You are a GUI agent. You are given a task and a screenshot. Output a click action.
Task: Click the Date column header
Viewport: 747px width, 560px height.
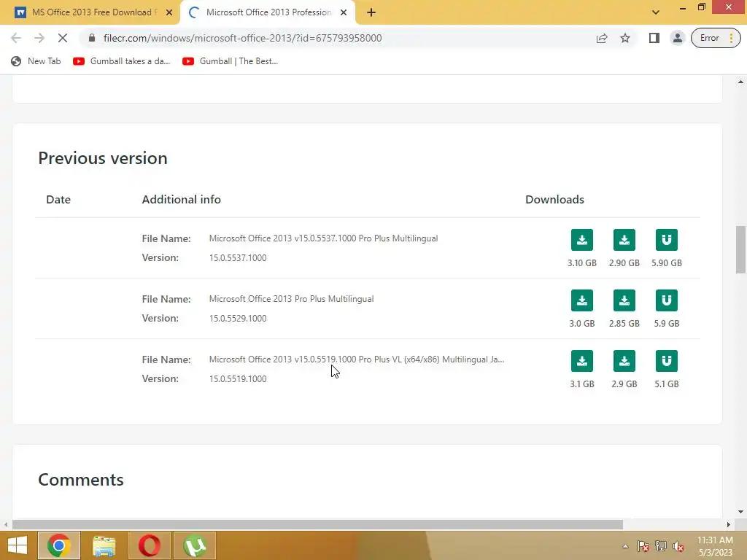coord(58,199)
